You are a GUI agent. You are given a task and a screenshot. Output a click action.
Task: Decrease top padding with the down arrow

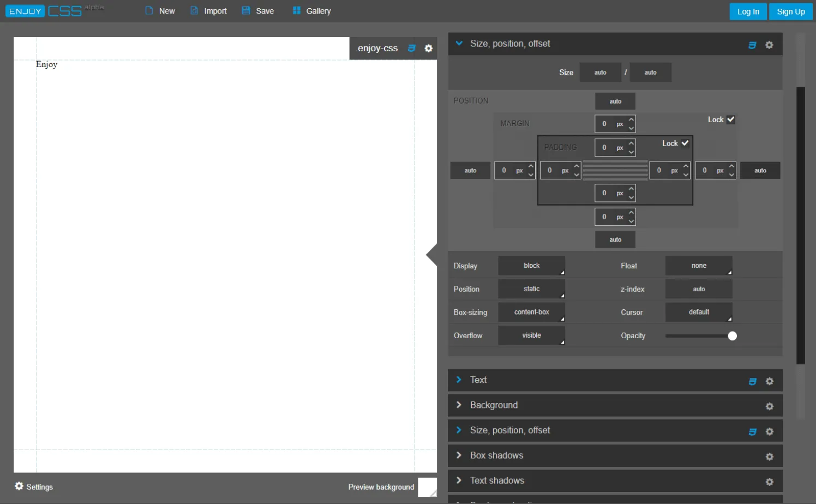click(631, 152)
